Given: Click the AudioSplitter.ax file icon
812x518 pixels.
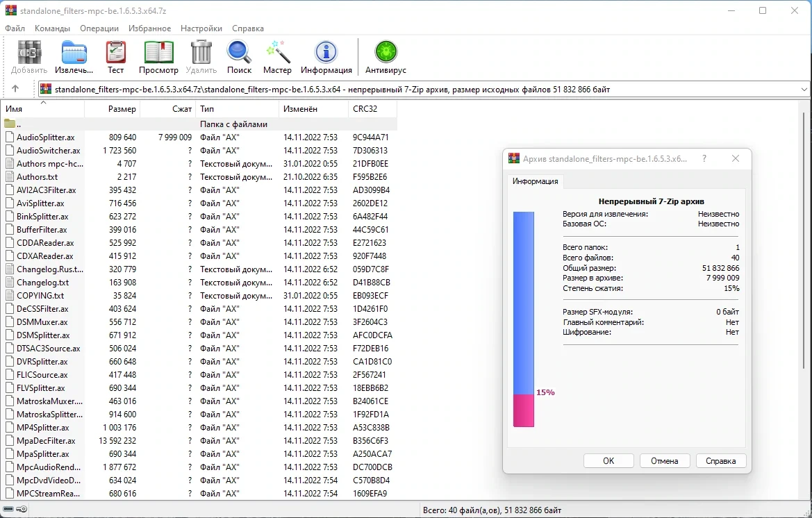Looking at the screenshot, I should coord(9,137).
